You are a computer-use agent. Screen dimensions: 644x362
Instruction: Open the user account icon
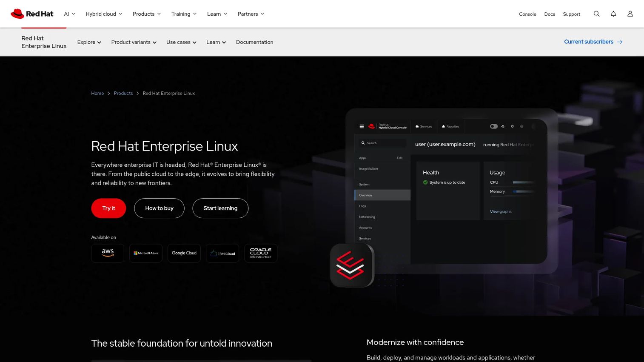(630, 14)
